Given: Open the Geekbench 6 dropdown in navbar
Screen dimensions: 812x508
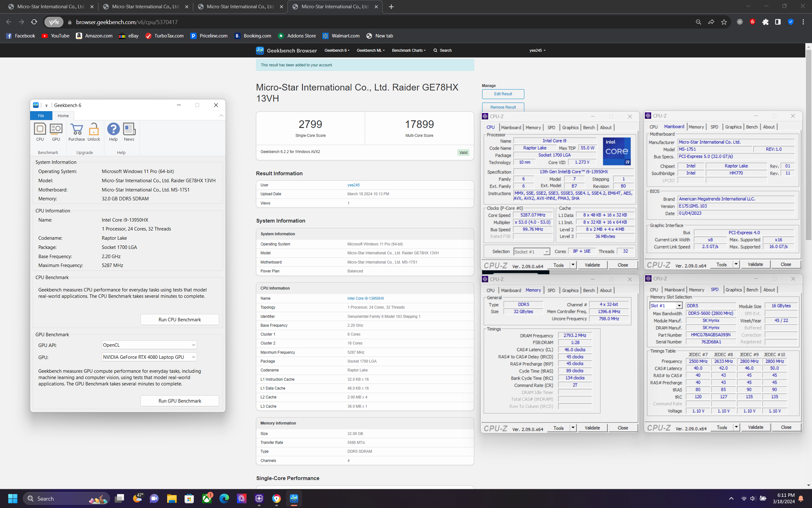Looking at the screenshot, I should [x=337, y=50].
